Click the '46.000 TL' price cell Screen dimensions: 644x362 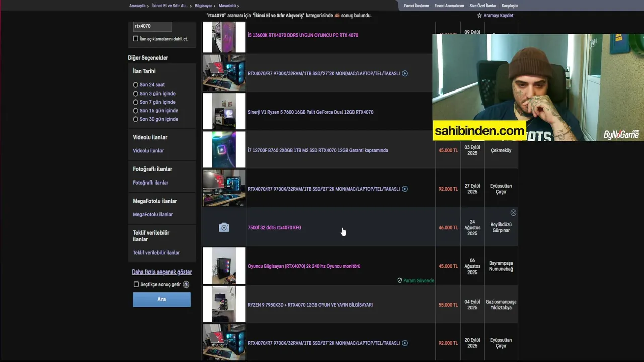click(x=448, y=228)
